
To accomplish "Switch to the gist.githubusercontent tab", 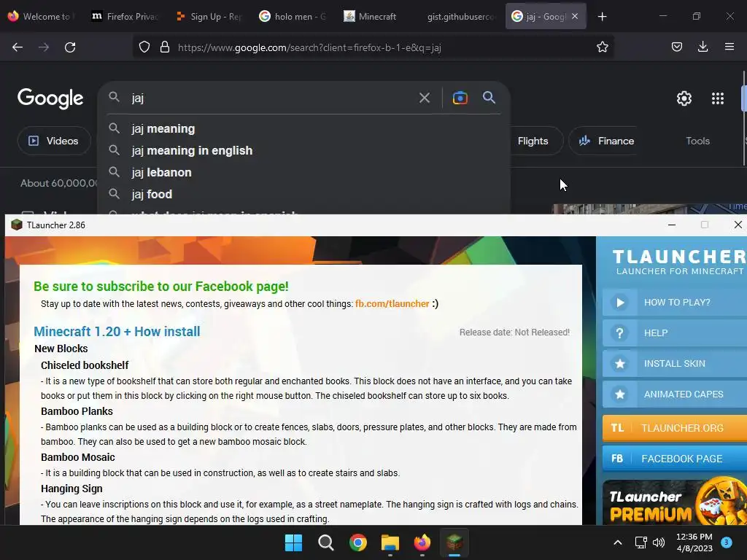I will [460, 17].
